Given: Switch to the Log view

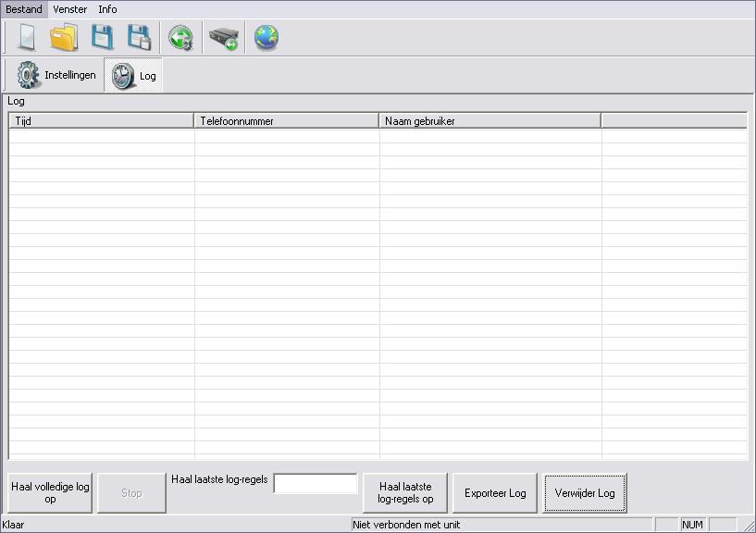Looking at the screenshot, I should click(x=134, y=76).
